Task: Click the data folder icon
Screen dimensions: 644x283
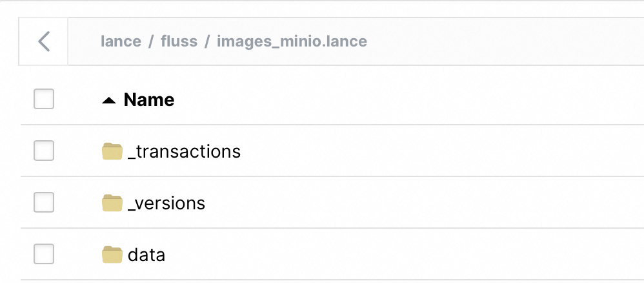Action: (112, 255)
